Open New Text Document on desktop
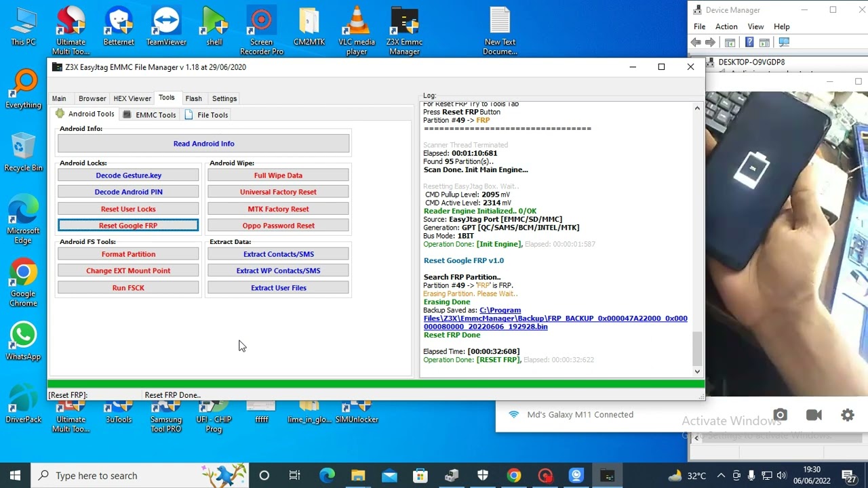 500,31
